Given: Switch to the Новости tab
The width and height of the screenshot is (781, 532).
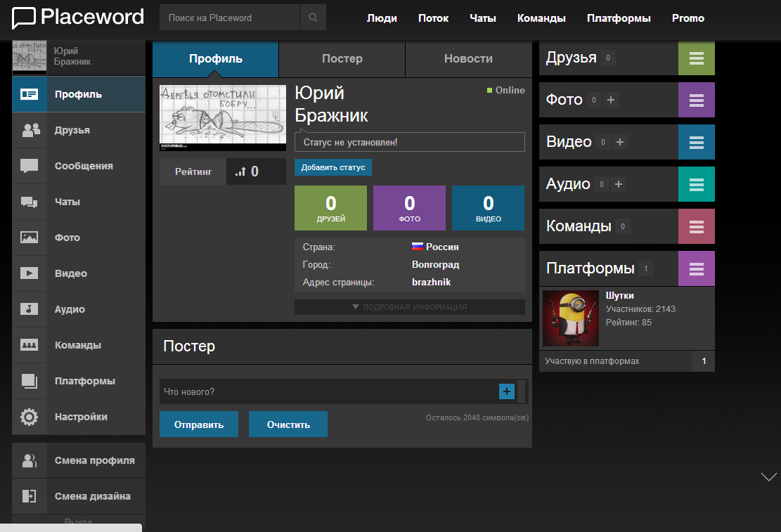Looking at the screenshot, I should (468, 59).
